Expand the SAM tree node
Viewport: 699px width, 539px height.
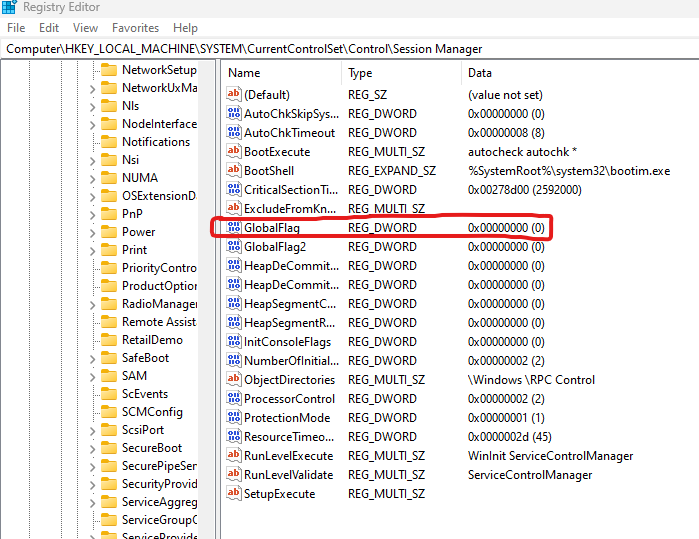[92, 377]
